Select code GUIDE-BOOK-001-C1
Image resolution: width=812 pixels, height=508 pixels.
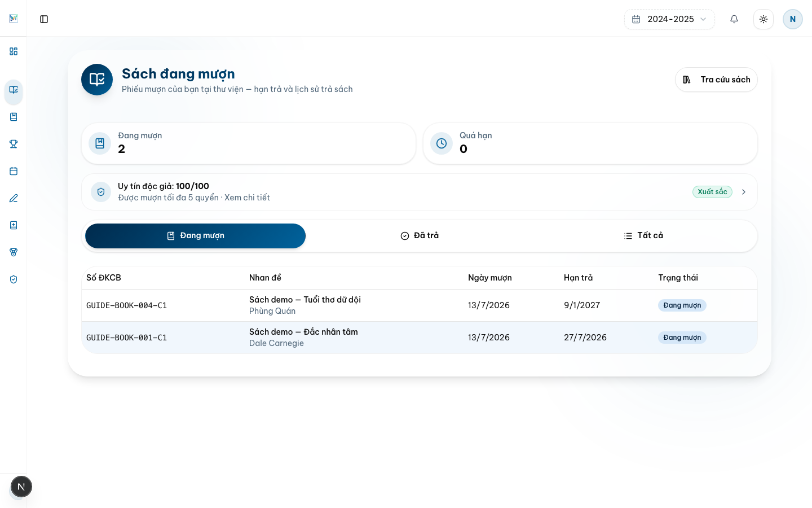click(x=126, y=338)
